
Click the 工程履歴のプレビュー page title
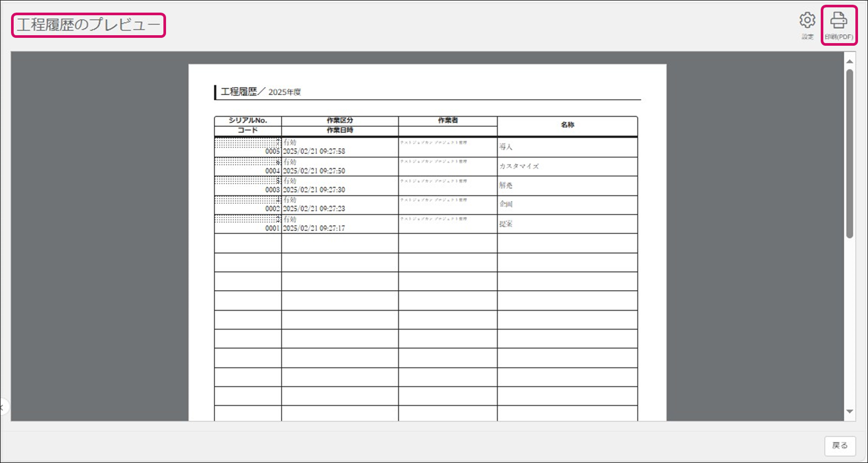tap(88, 25)
